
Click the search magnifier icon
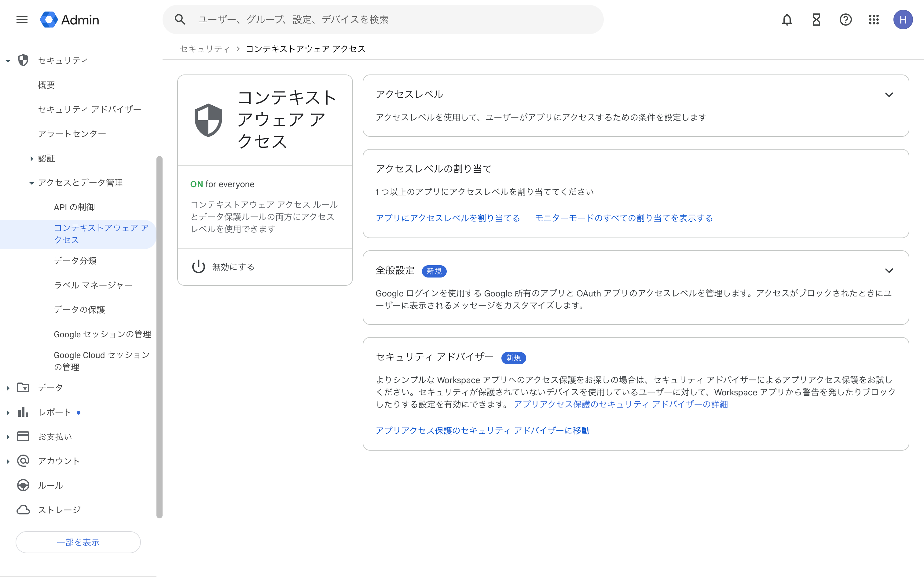pyautogui.click(x=180, y=19)
